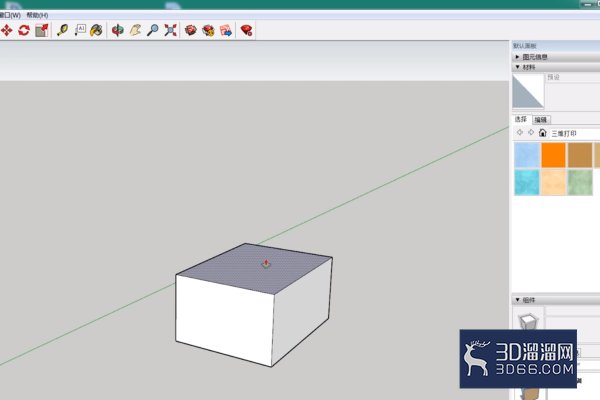600x400 pixels.
Task: Select the Text label tool
Action: 80,30
